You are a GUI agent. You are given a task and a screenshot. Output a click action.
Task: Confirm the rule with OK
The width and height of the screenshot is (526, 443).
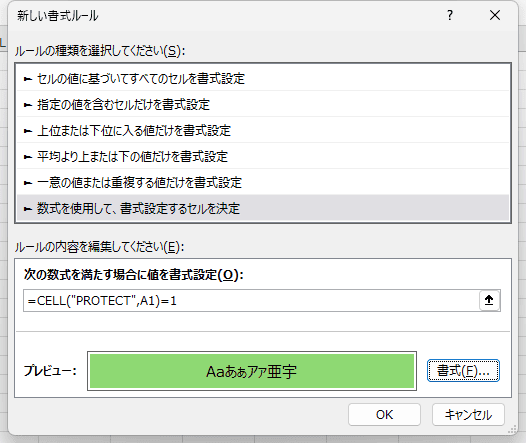(x=384, y=414)
